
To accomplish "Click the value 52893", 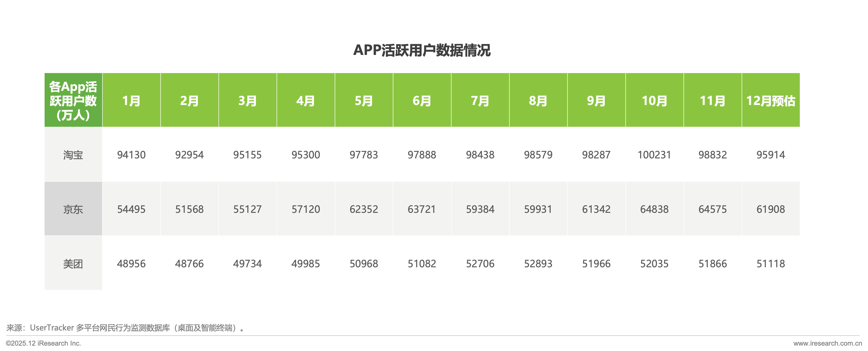I will pyautogui.click(x=538, y=263).
